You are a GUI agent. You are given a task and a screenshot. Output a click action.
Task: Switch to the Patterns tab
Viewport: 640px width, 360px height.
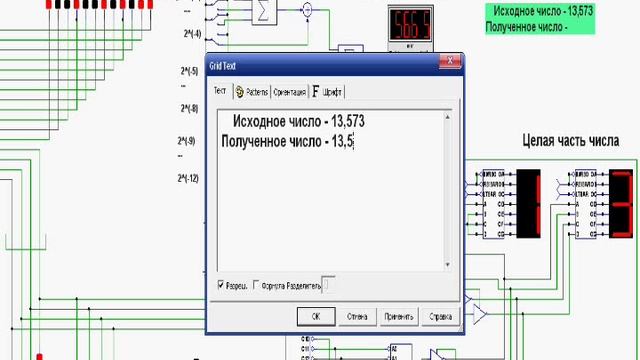[252, 92]
